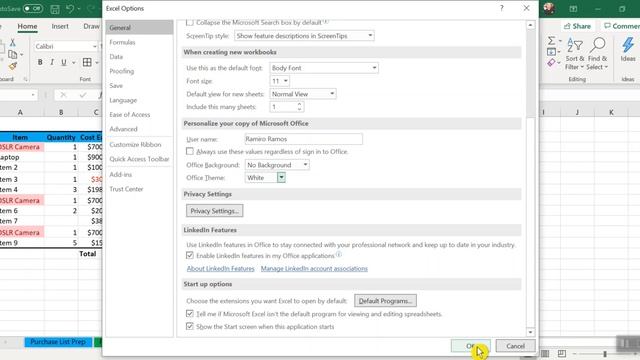Click the user profile picture
This screenshot has width=640, height=360.
[549, 8]
